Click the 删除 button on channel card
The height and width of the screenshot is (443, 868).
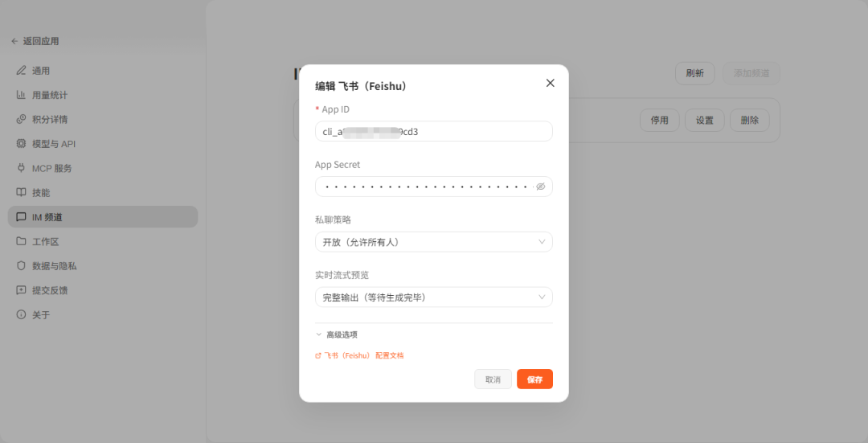(750, 120)
